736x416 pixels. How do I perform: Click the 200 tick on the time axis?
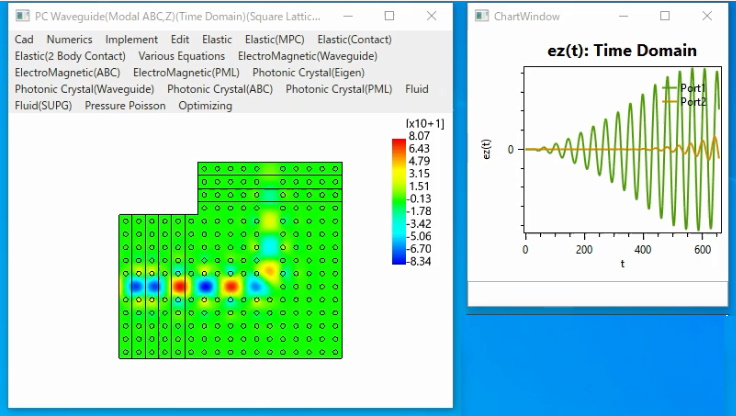click(x=584, y=249)
